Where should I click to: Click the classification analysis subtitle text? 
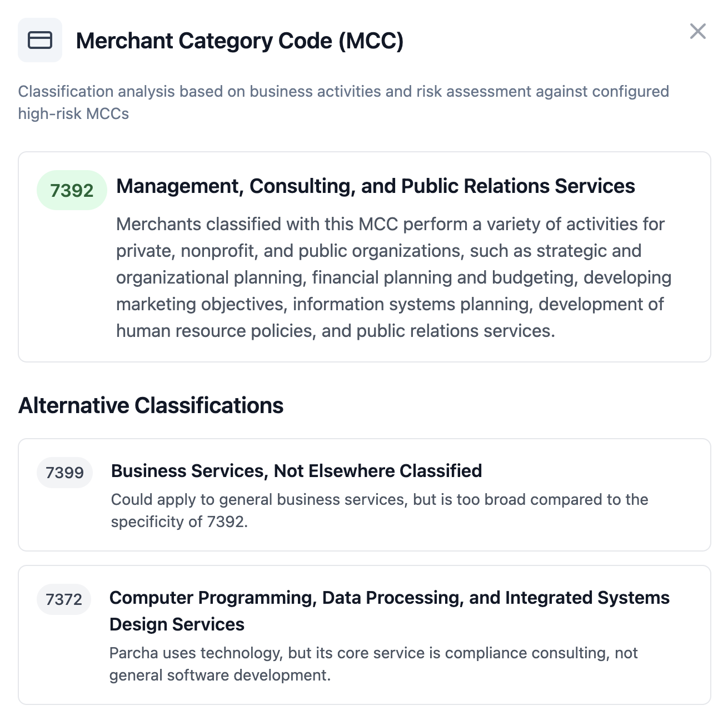343,102
